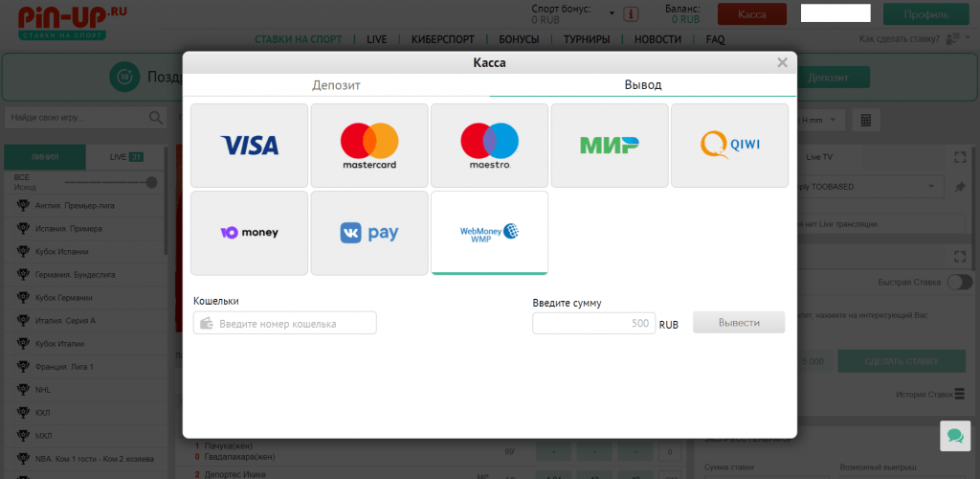Click the 18+ age badge icon
The image size is (980, 479).
coord(125,78)
